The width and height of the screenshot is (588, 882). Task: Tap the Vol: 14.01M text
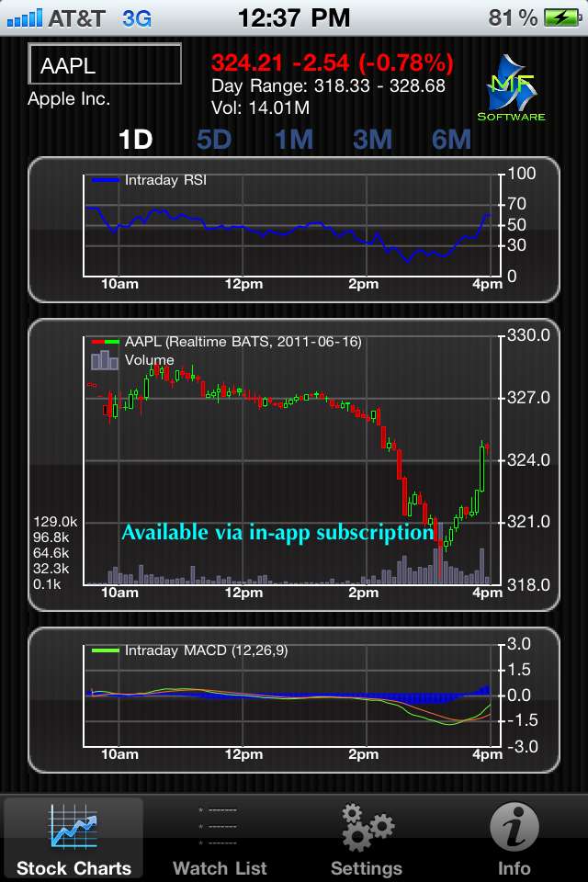(261, 108)
